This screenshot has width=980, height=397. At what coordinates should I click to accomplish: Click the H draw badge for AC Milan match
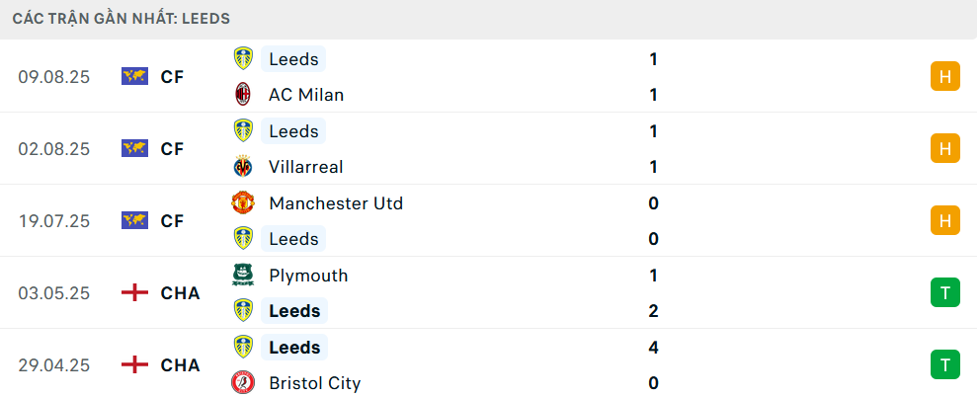coord(944,77)
